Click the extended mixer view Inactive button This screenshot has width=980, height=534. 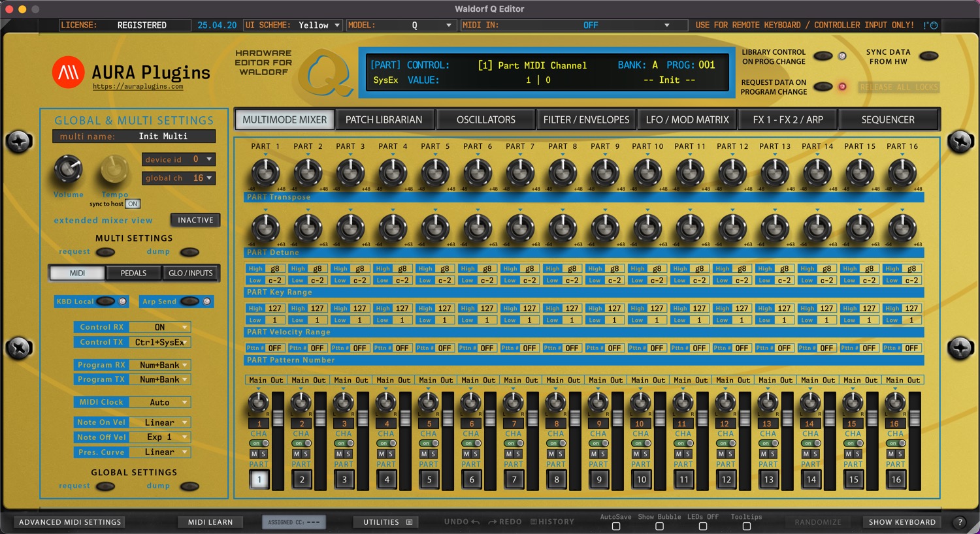(195, 220)
